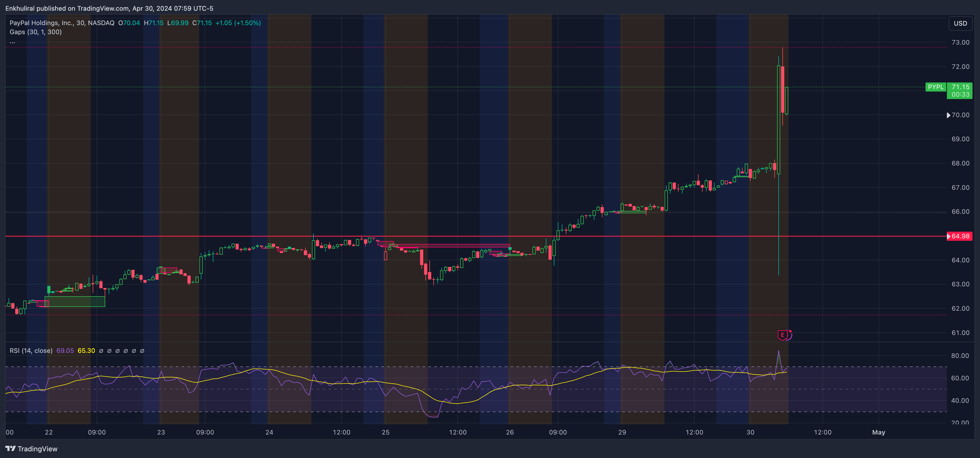Click the purple RSI value 69.05
This screenshot has width=980, height=458.
65,351
